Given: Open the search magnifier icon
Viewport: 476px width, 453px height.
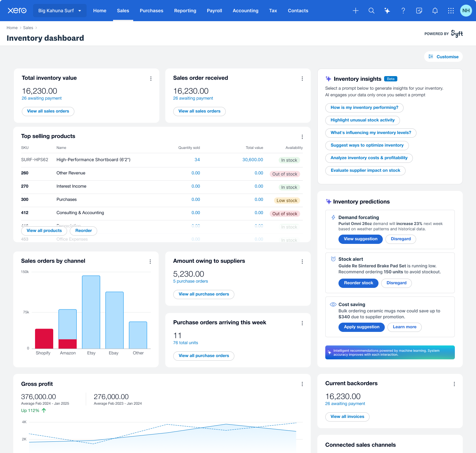Looking at the screenshot, I should click(372, 11).
